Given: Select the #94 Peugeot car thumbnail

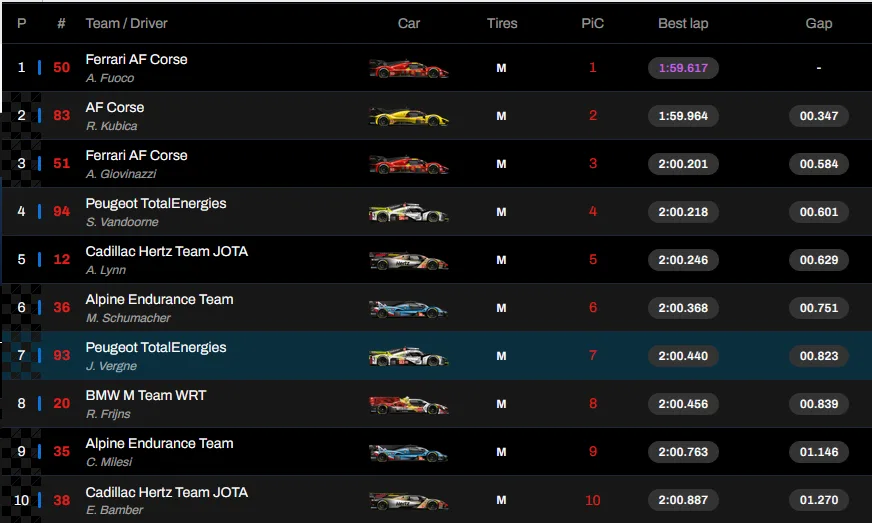Looking at the screenshot, I should click(408, 212).
